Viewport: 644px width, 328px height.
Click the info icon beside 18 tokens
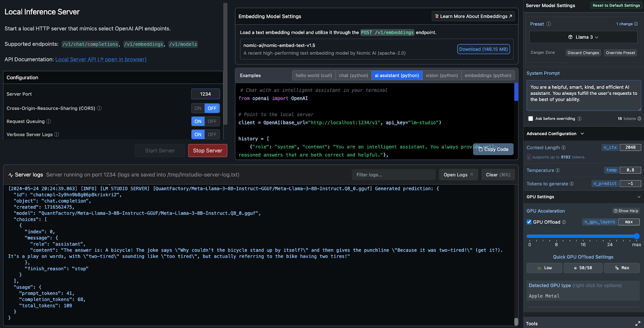pos(639,119)
